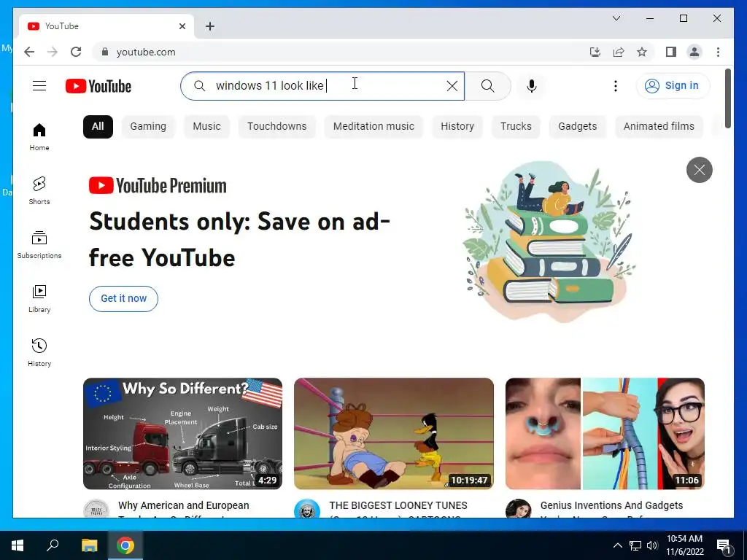Screen dimensions: 747x560
Task: Select the Music filter chip
Action: click(206, 127)
